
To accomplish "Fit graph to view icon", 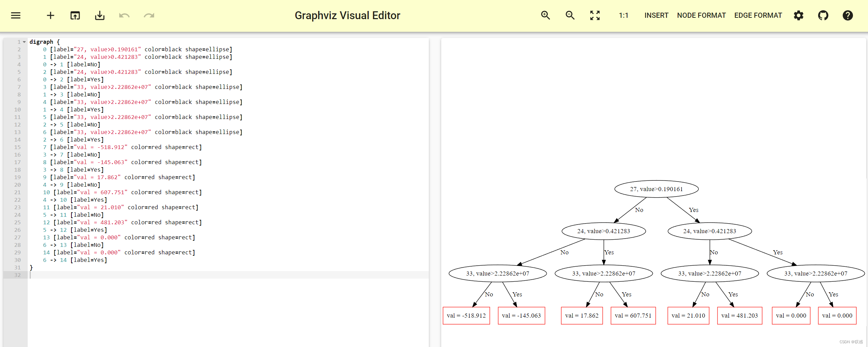I will (x=595, y=15).
